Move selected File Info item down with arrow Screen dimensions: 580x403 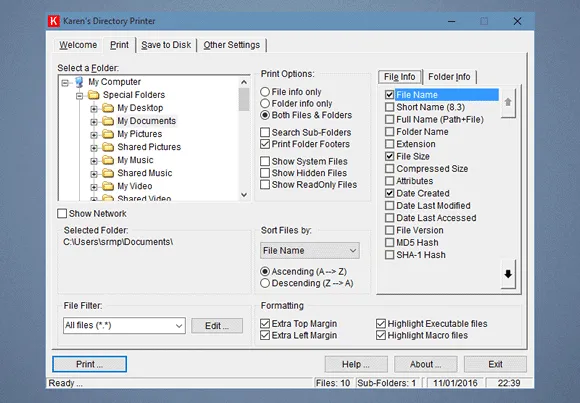click(x=508, y=274)
